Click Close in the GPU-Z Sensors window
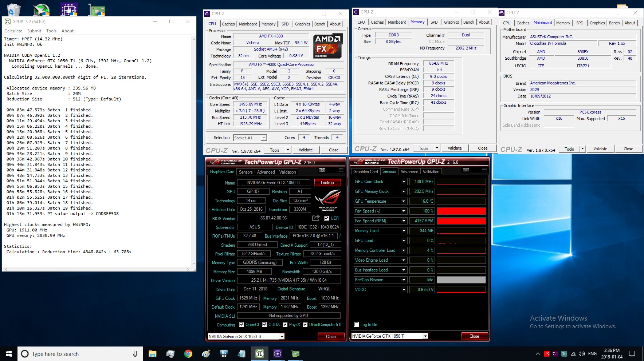 (x=474, y=336)
